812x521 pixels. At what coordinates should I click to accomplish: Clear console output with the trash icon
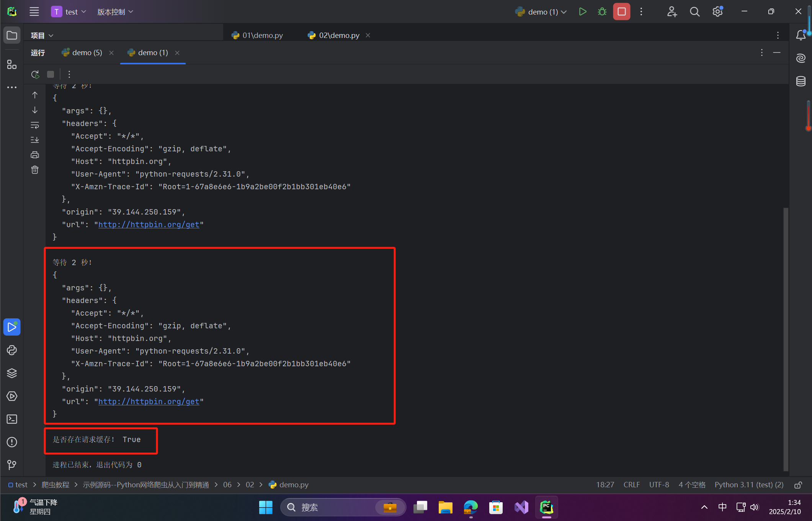coord(34,170)
